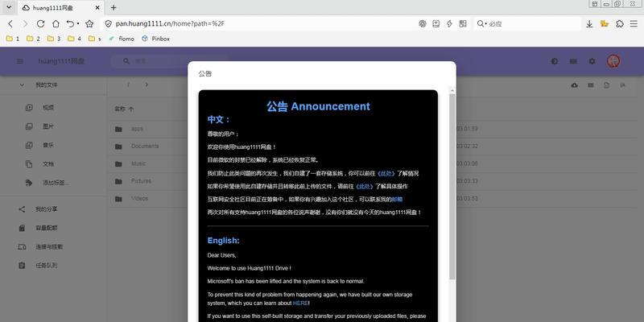
Task: Open bookmark folder 4
Action: coord(74,39)
